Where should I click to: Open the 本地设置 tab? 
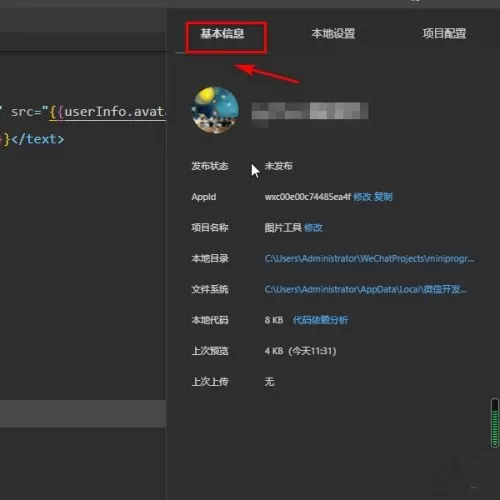tap(333, 34)
